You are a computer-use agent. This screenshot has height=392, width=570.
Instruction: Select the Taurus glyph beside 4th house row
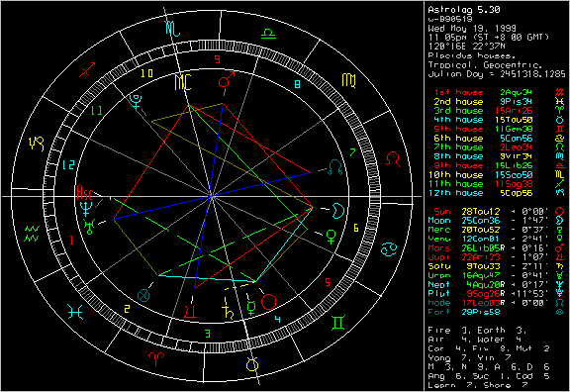tap(559, 120)
